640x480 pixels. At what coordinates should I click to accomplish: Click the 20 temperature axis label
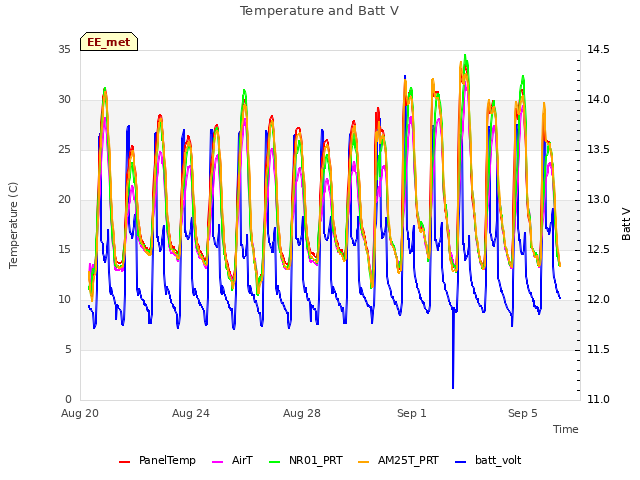64,200
